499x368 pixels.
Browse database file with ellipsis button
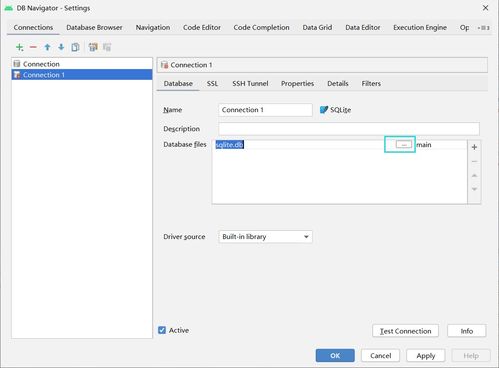pos(404,145)
